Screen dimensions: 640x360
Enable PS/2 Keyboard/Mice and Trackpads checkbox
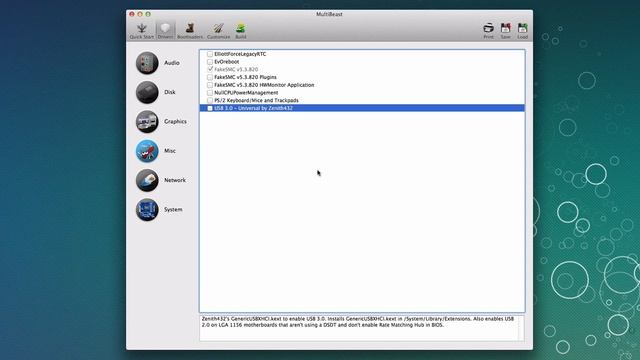coord(210,100)
